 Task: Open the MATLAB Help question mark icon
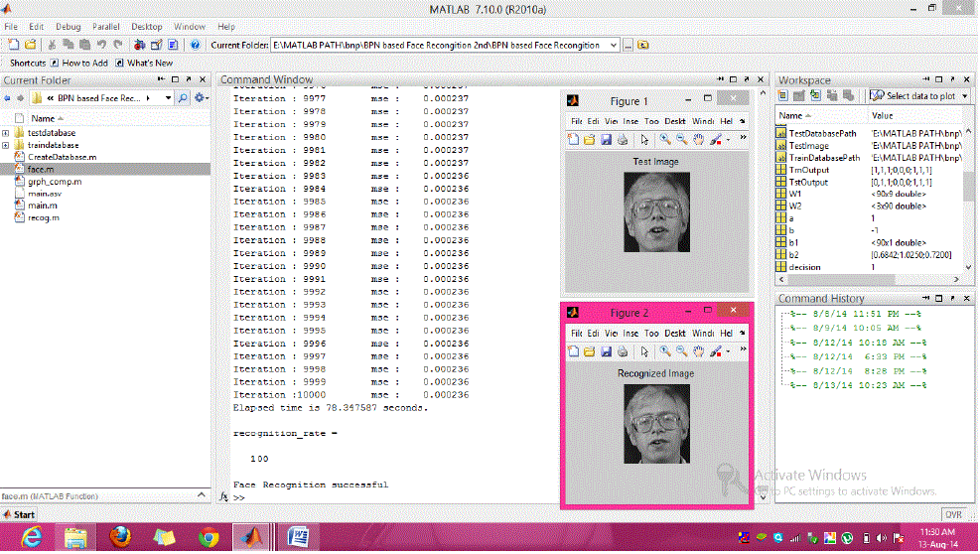tap(195, 45)
